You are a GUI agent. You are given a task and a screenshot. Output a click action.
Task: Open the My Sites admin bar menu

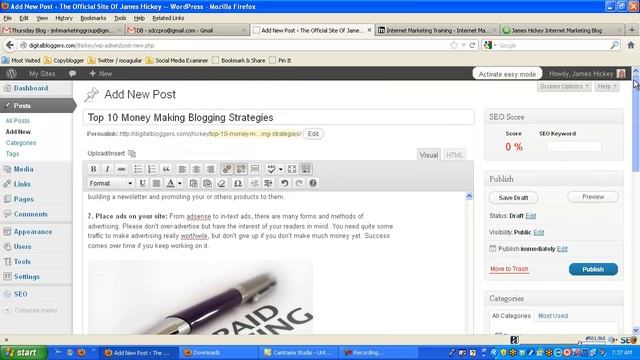(42, 74)
